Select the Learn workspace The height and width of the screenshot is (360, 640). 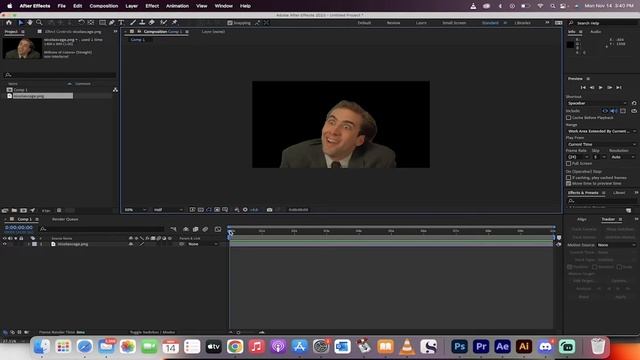point(421,23)
